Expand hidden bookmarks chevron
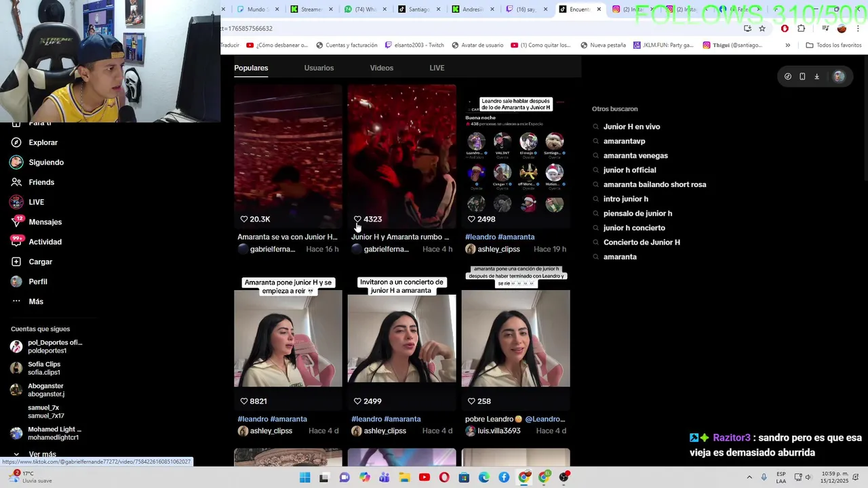The image size is (868, 488). [x=787, y=45]
